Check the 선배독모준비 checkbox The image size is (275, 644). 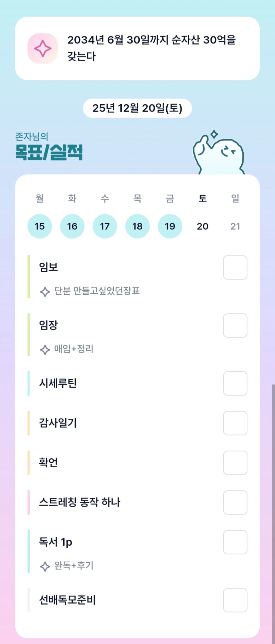coord(235,600)
